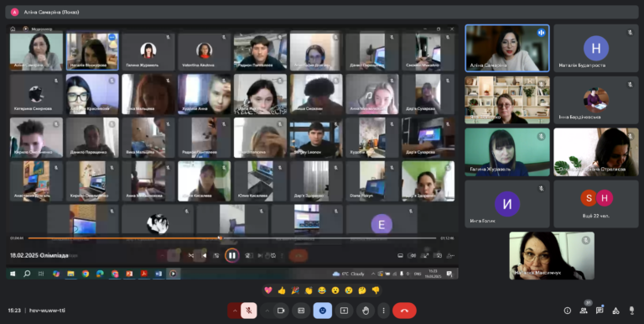Send the crying face reaction
644x324 pixels.
(x=349, y=290)
